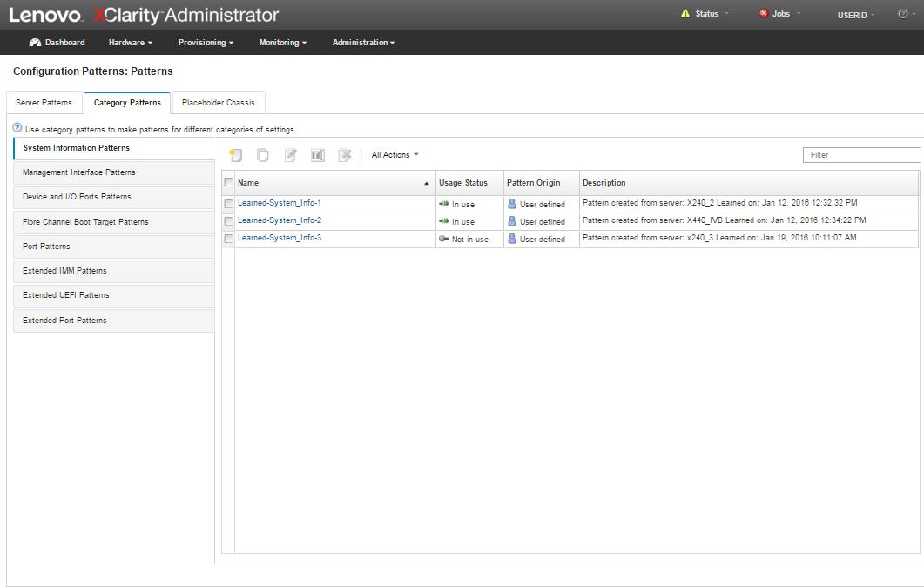924x588 pixels.
Task: Open the Dashboard gauge icon
Action: pos(36,42)
